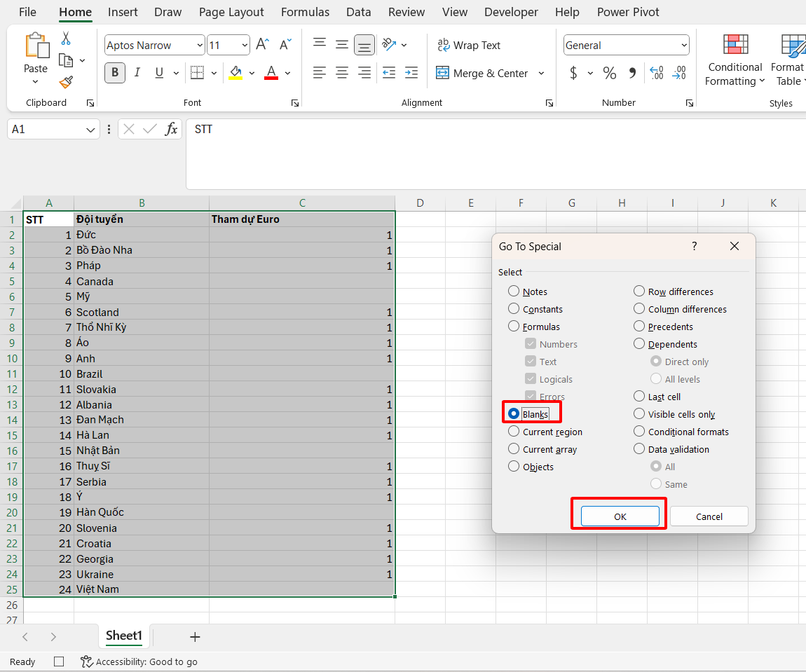Image resolution: width=806 pixels, height=672 pixels.
Task: Cancel the Go To Special dialog
Action: 709,516
